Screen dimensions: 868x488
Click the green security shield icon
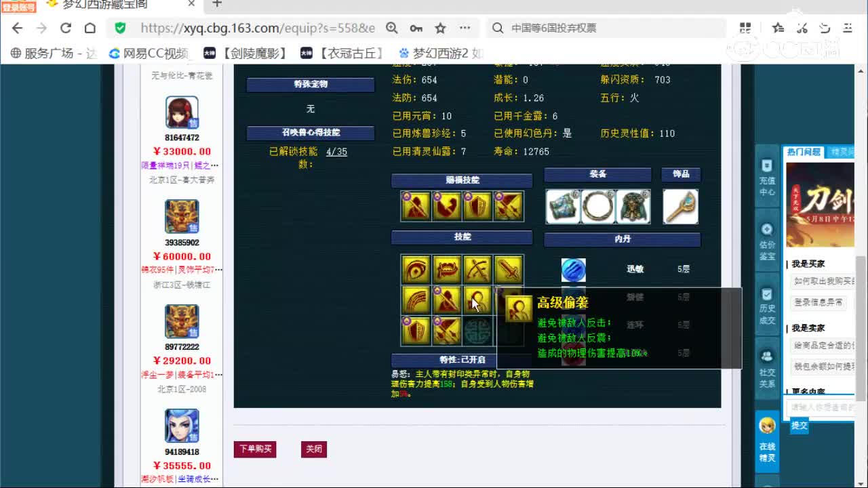pos(121,28)
